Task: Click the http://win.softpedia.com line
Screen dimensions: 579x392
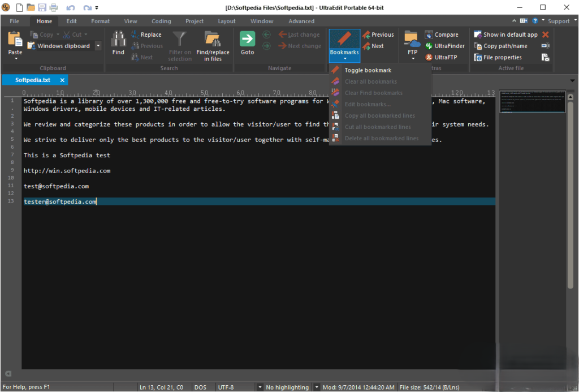Action: [67, 171]
